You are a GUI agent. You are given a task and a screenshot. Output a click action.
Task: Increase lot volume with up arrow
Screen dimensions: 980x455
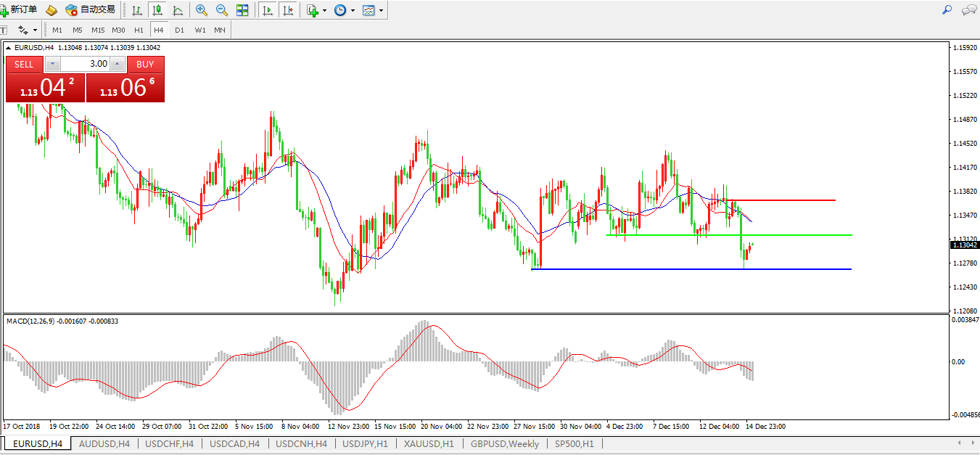[x=118, y=64]
